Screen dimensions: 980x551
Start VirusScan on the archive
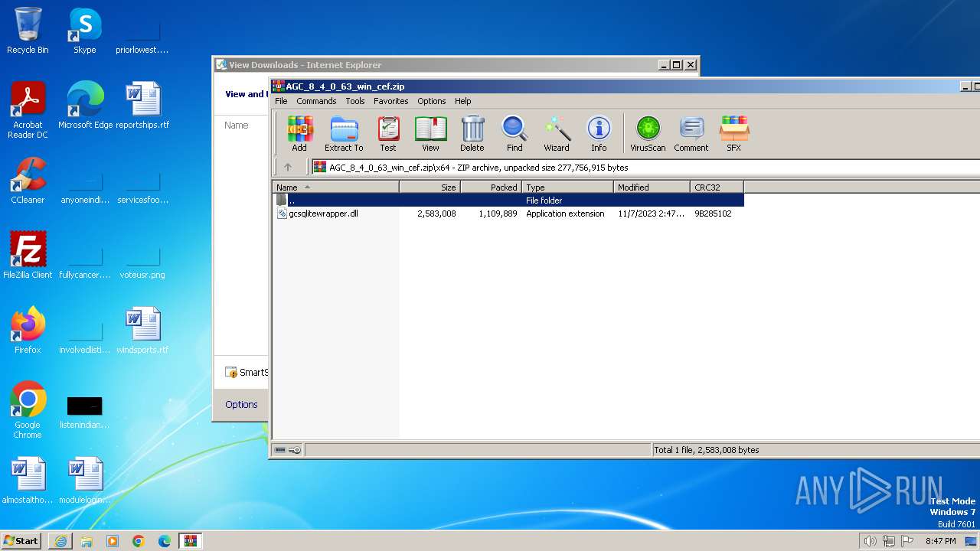(648, 134)
